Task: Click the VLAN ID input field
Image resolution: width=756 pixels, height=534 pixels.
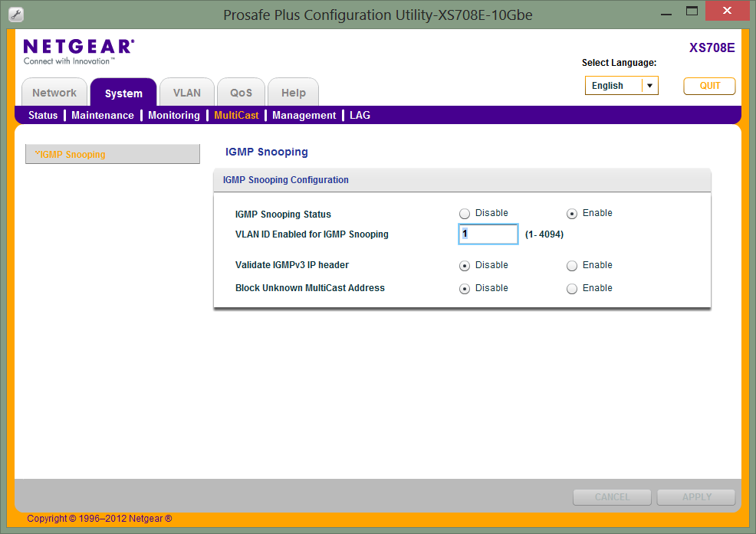Action: (x=488, y=234)
